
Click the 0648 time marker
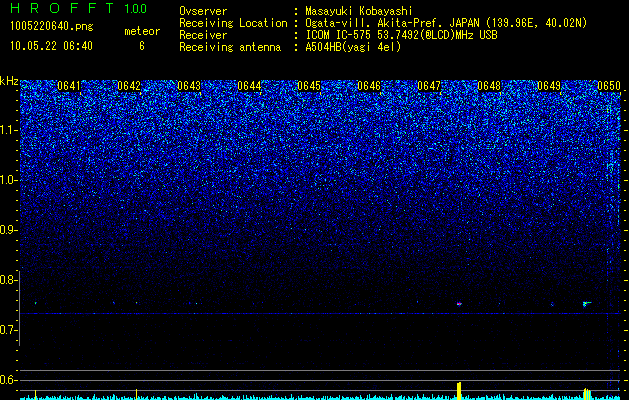(x=489, y=86)
